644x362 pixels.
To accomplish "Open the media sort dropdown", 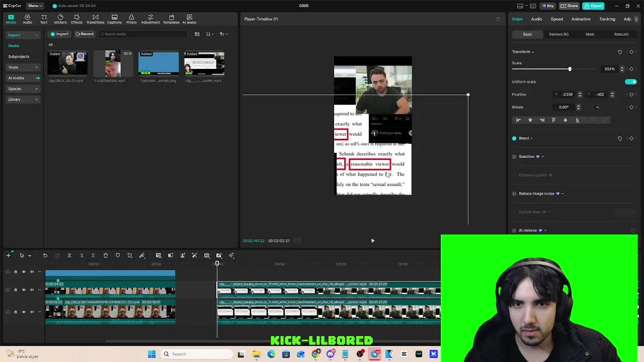I will [209, 34].
